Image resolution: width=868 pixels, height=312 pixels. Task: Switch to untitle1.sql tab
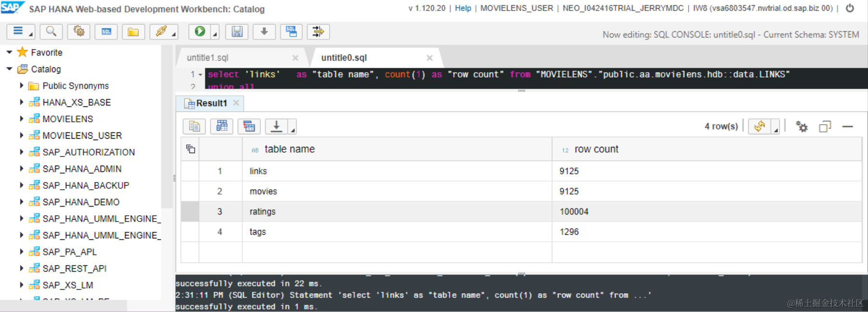(x=207, y=57)
